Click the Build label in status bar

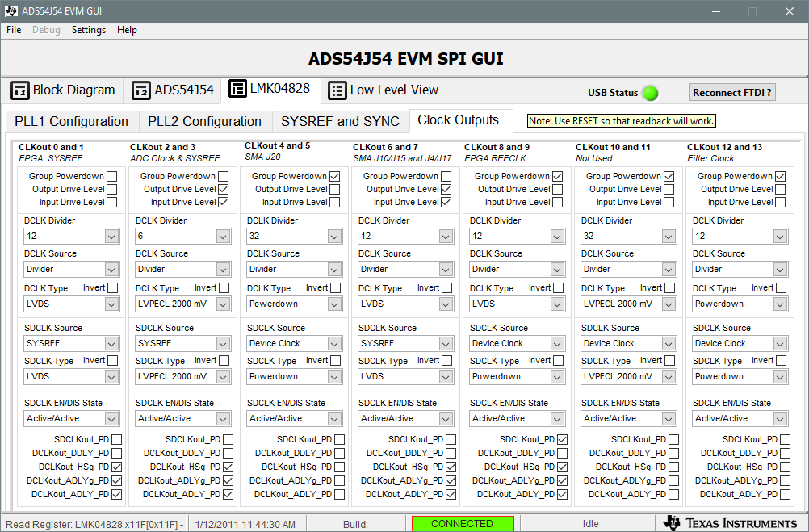[x=355, y=524]
